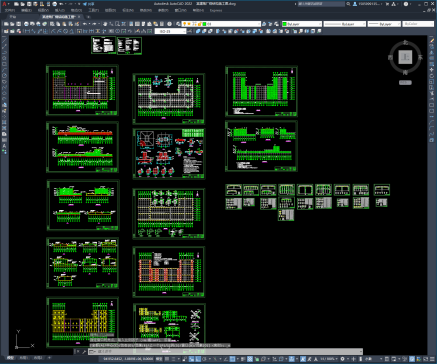
Task: Open the 视图 (View) menu
Action: tap(43, 10)
